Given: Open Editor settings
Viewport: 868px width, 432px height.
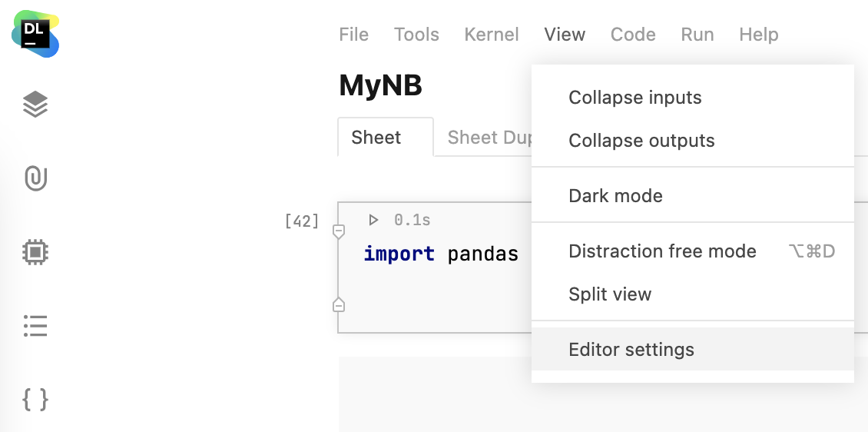Looking at the screenshot, I should pos(631,350).
